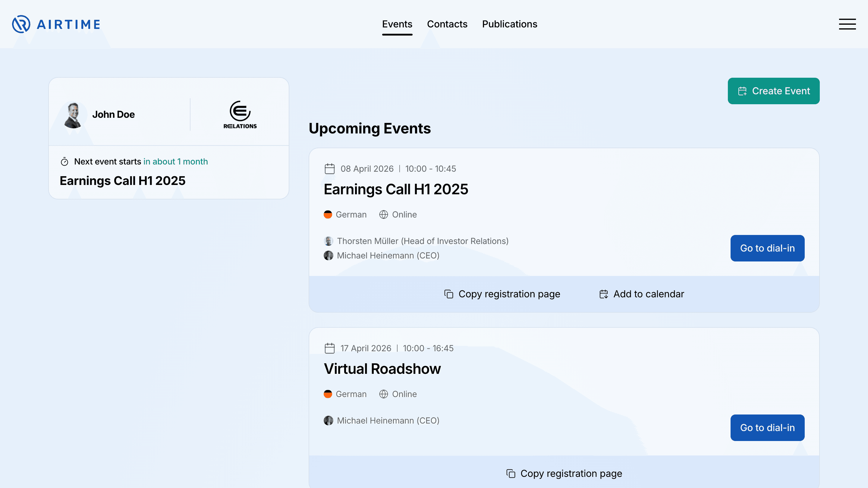This screenshot has width=868, height=488.
Task: Open the hamburger menu
Action: 847,24
